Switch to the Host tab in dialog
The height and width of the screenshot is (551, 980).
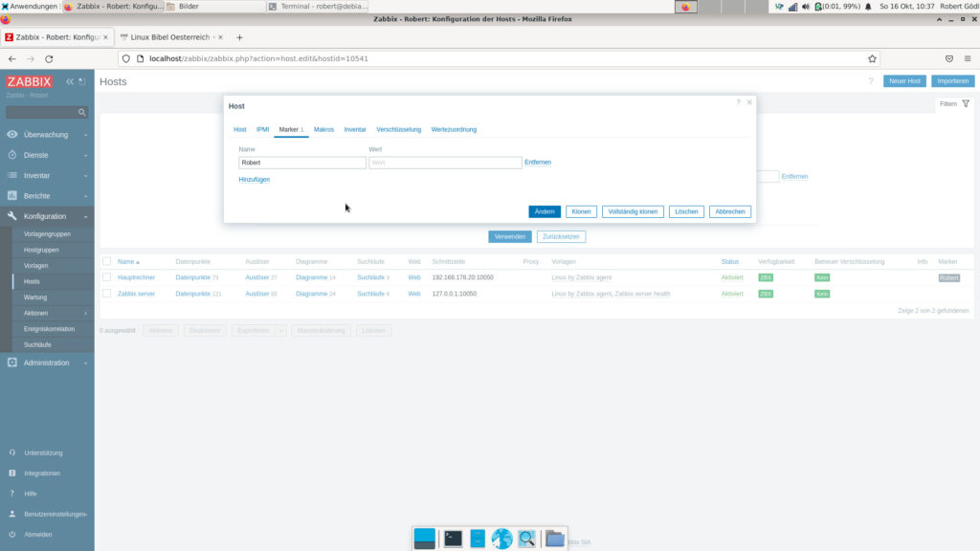tap(240, 129)
